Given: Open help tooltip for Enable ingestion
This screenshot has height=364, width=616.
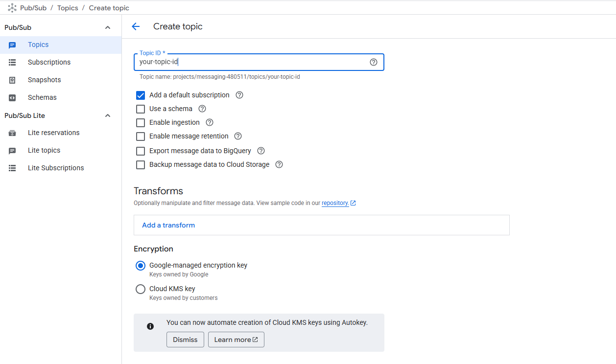Looking at the screenshot, I should point(210,122).
